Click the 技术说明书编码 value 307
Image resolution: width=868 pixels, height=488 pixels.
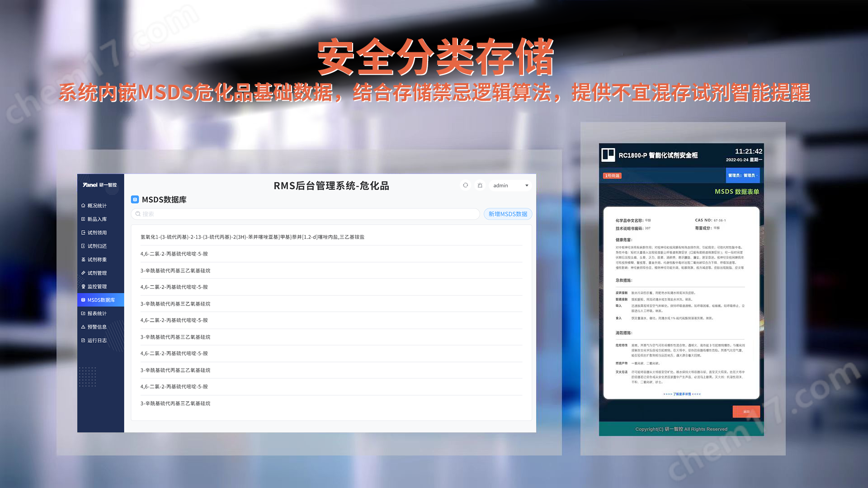coord(647,228)
